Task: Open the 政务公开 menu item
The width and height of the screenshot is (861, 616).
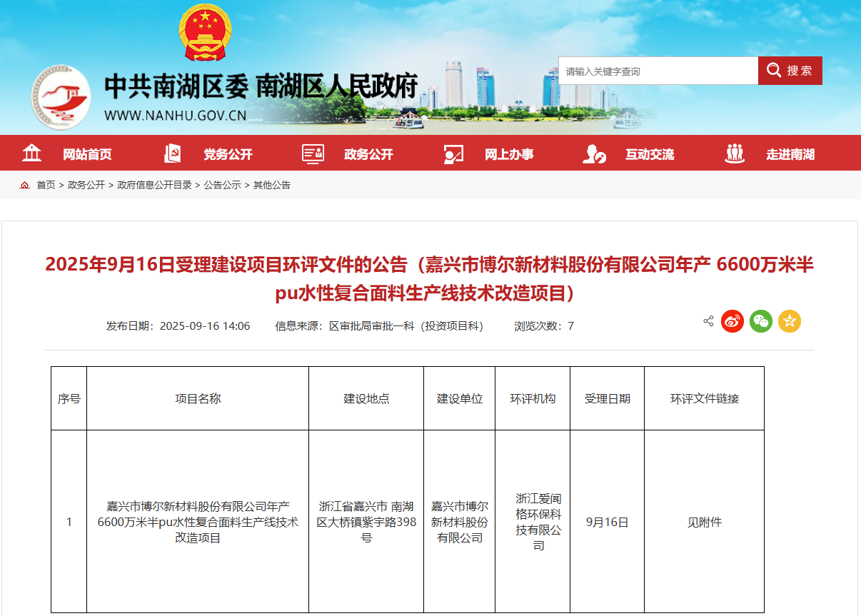Action: point(368,154)
